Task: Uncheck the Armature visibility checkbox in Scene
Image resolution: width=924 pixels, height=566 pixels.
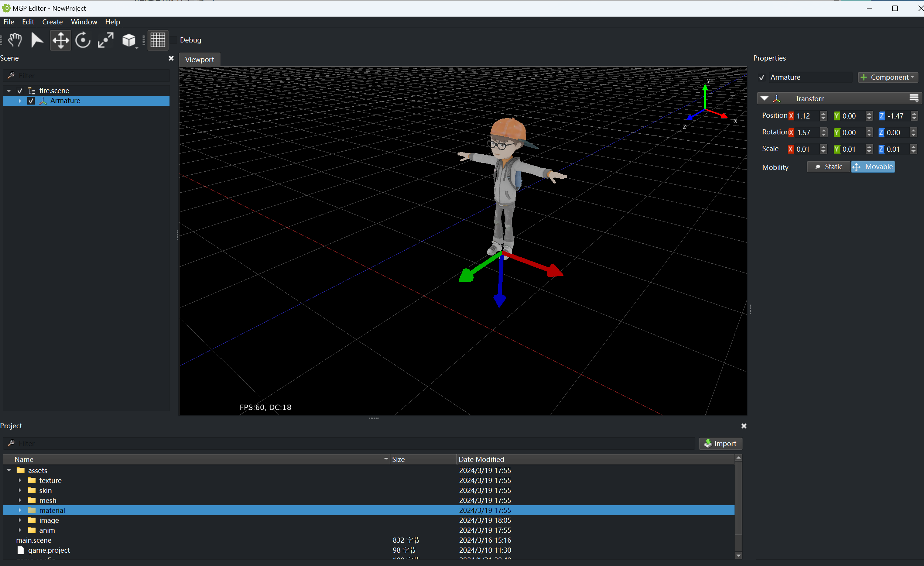Action: click(31, 101)
